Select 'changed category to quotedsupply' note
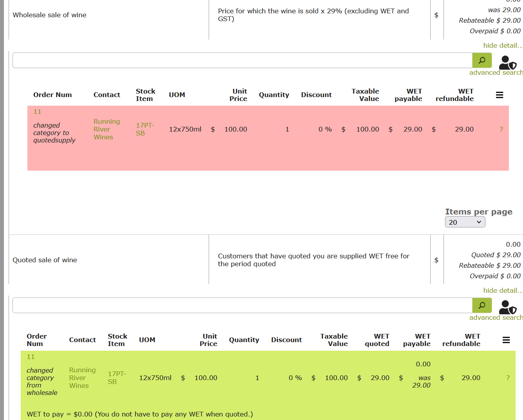This screenshot has height=420, width=523. click(x=54, y=133)
